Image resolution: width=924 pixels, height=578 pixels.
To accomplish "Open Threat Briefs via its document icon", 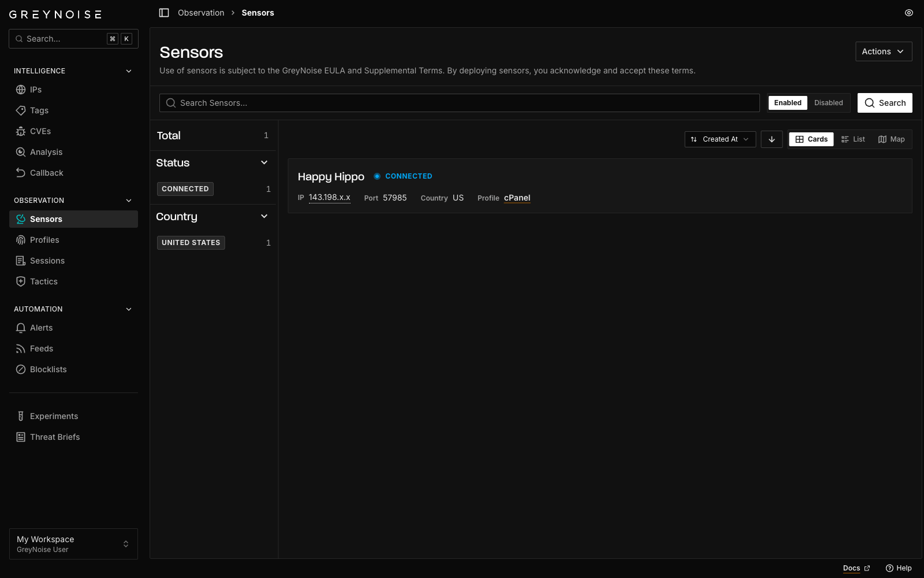I will pyautogui.click(x=21, y=437).
